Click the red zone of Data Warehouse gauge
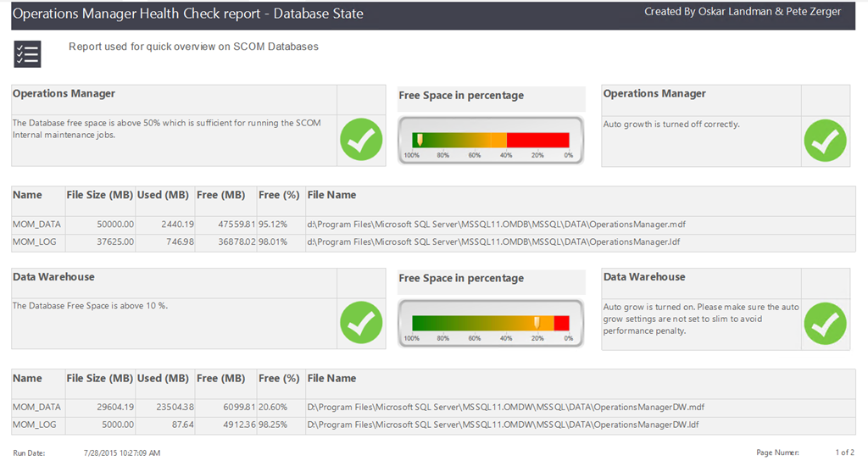 click(x=561, y=323)
